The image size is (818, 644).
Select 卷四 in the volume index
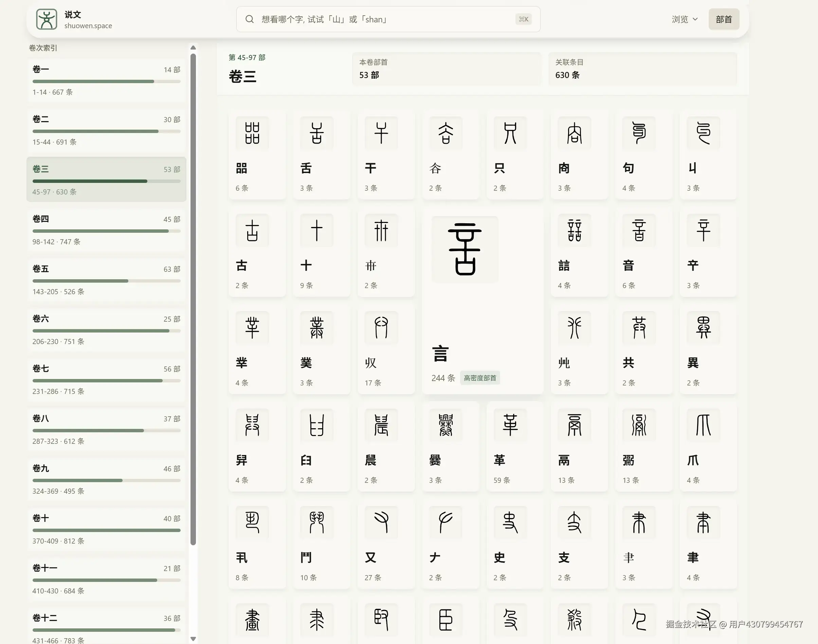tap(106, 230)
